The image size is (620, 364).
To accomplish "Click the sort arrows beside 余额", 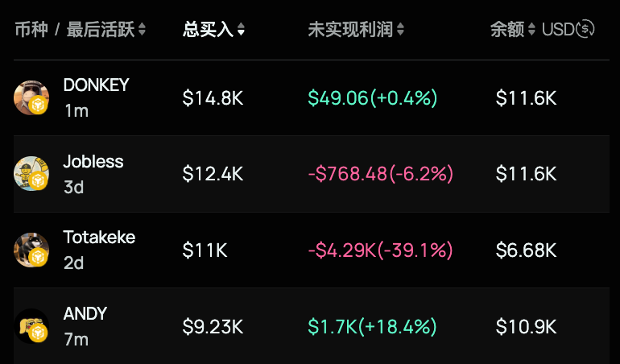I will coord(531,30).
